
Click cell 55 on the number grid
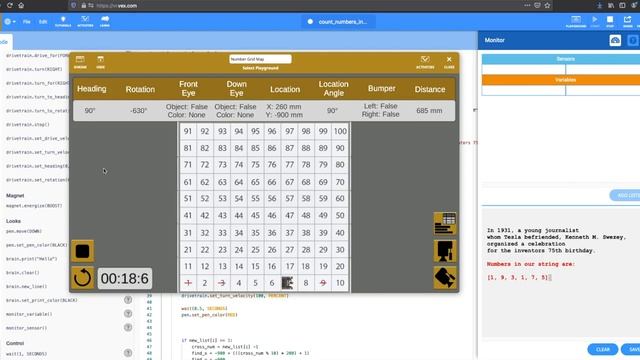pyautogui.click(x=255, y=199)
